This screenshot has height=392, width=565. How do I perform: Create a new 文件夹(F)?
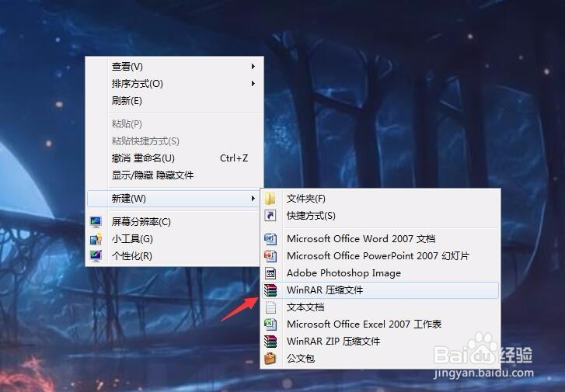(381, 199)
